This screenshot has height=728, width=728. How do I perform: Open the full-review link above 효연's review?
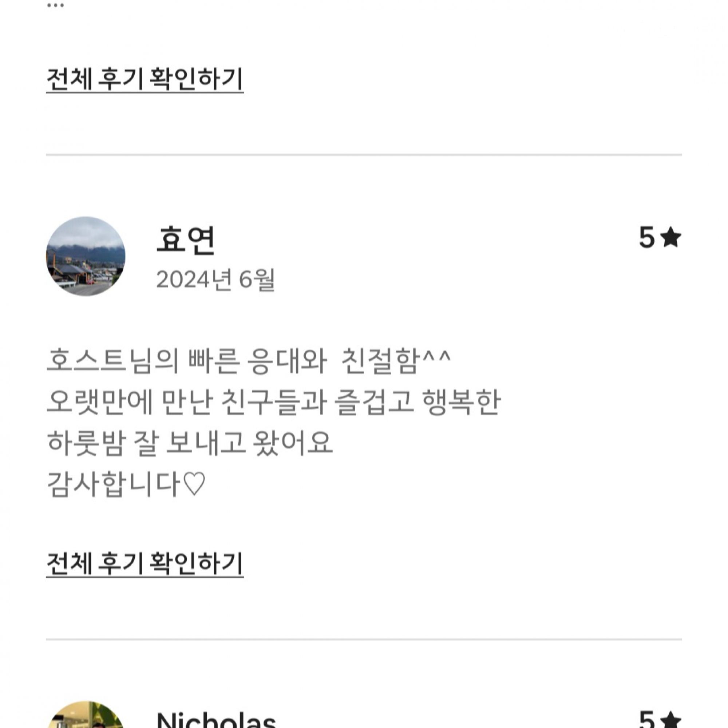point(145,79)
